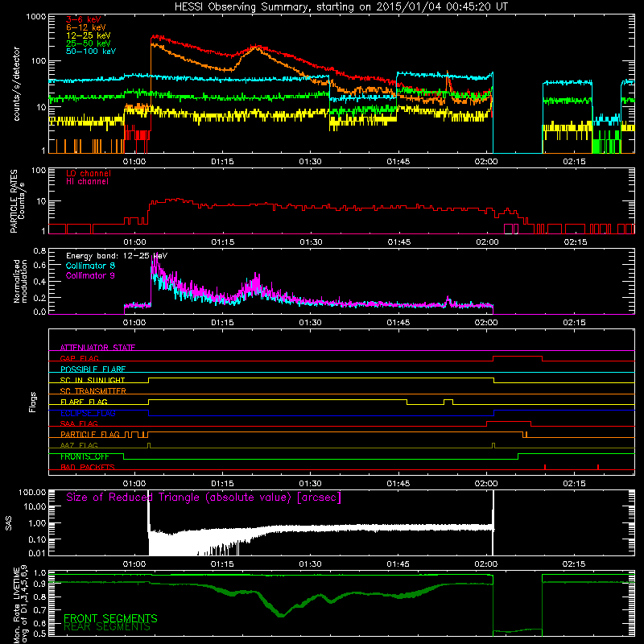The width and height of the screenshot is (644, 644).
Task: Select the HI channel legend label
Action: [x=87, y=182]
